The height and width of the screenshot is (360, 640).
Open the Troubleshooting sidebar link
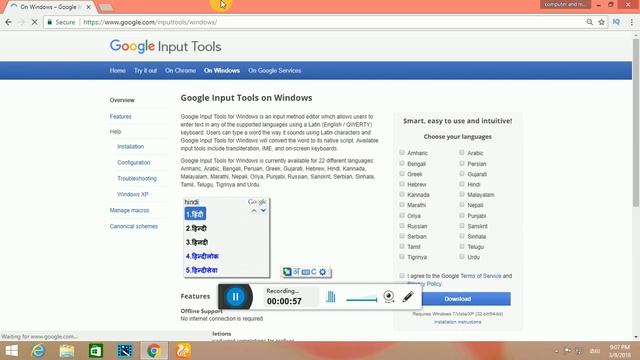pos(137,178)
